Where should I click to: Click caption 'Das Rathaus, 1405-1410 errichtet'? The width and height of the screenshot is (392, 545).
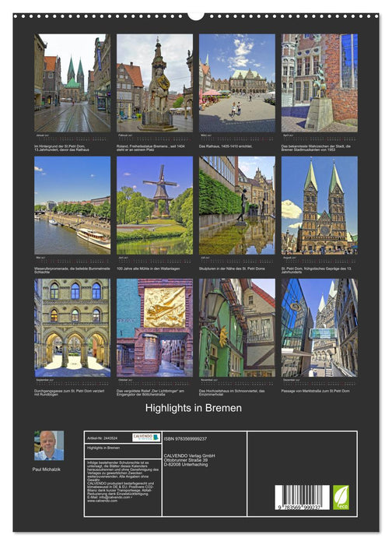(226, 146)
